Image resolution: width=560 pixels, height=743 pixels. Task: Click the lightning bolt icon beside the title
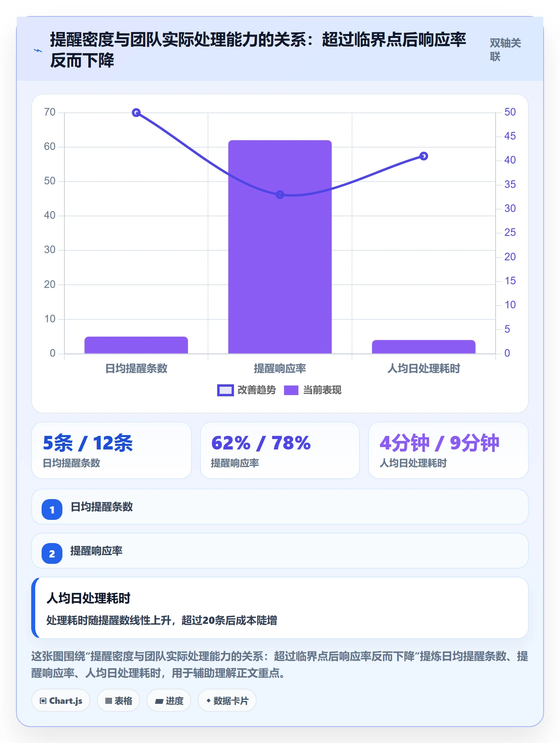click(x=38, y=50)
